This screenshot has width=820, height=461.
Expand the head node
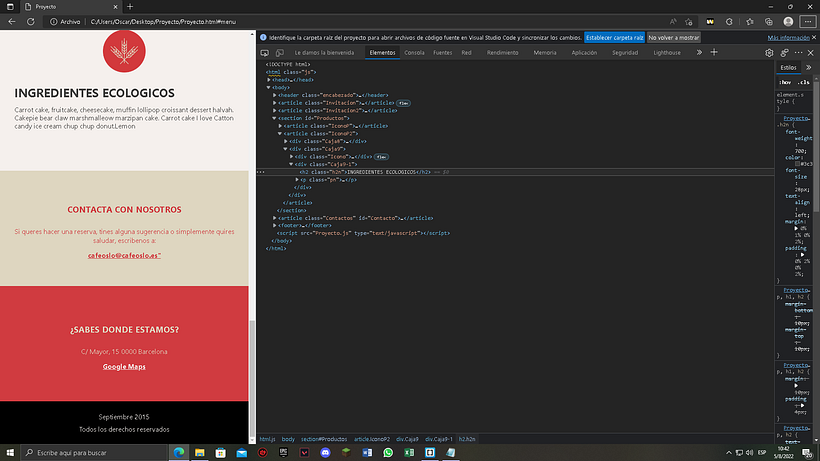pos(269,80)
